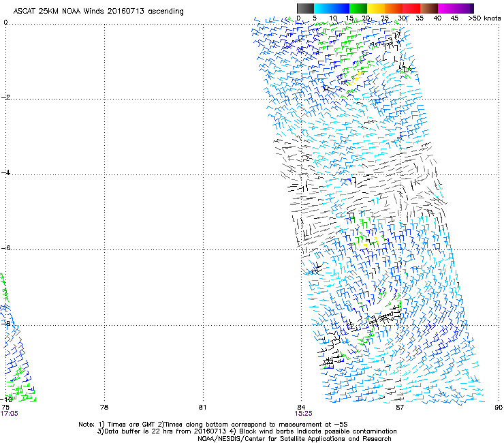Click the 'NOAA/NESDIS/Center for Satellite Applications and Research' credit
The image size is (504, 443).
click(x=294, y=439)
